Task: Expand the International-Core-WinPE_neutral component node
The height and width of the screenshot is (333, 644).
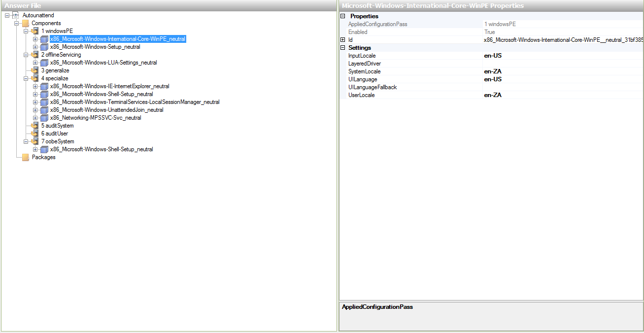Action: click(x=35, y=39)
